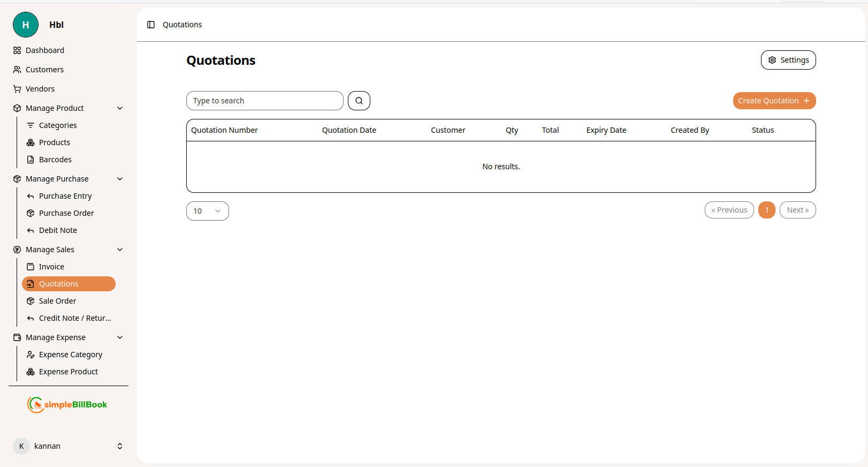Collapse the Manage Product section

tap(120, 108)
